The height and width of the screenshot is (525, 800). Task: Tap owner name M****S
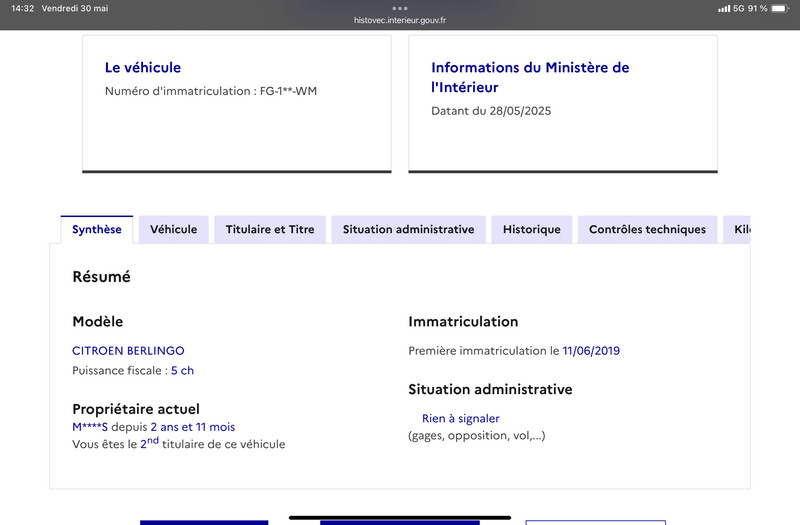tap(90, 427)
